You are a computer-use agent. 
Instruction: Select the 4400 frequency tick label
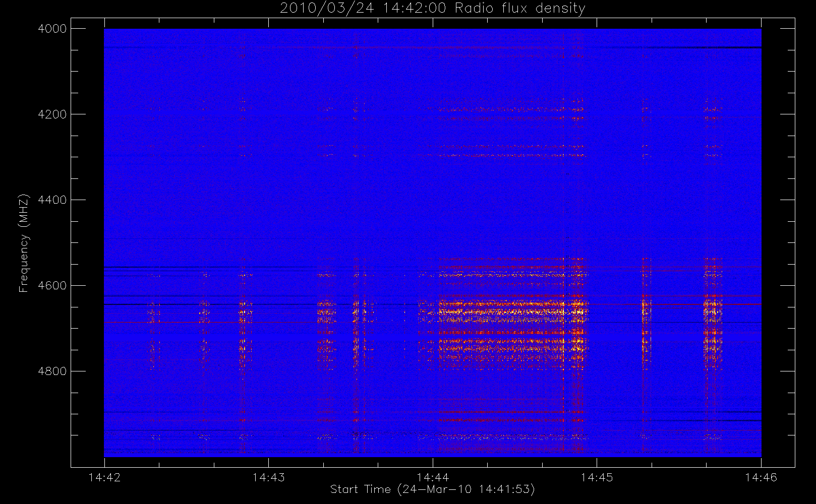tap(52, 200)
